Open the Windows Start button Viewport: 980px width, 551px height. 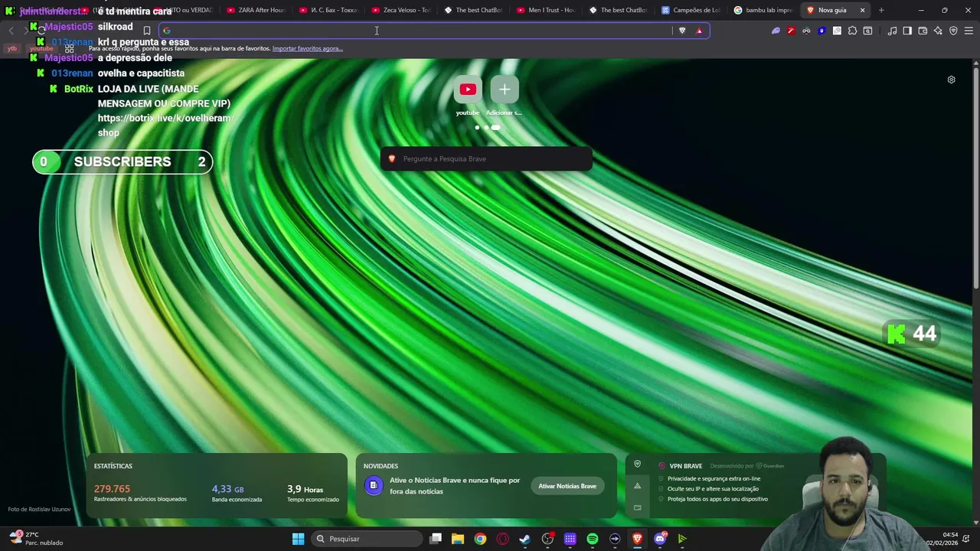(298, 539)
